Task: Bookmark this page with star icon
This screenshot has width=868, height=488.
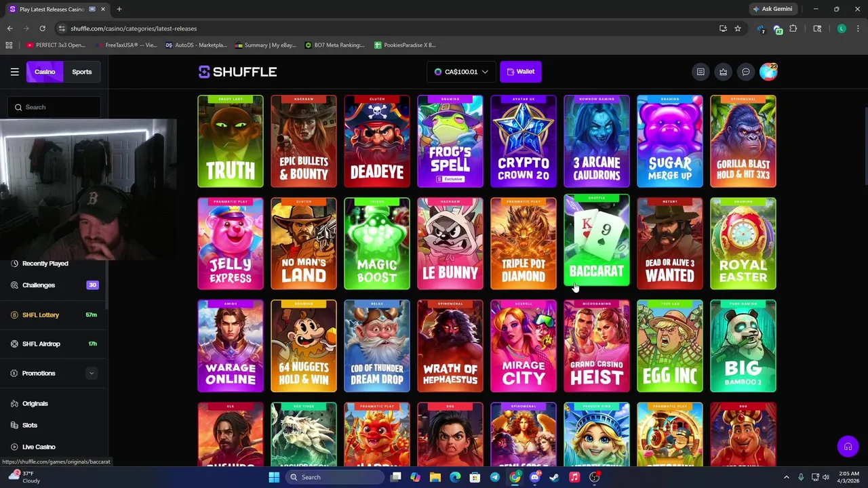Action: pos(738,28)
